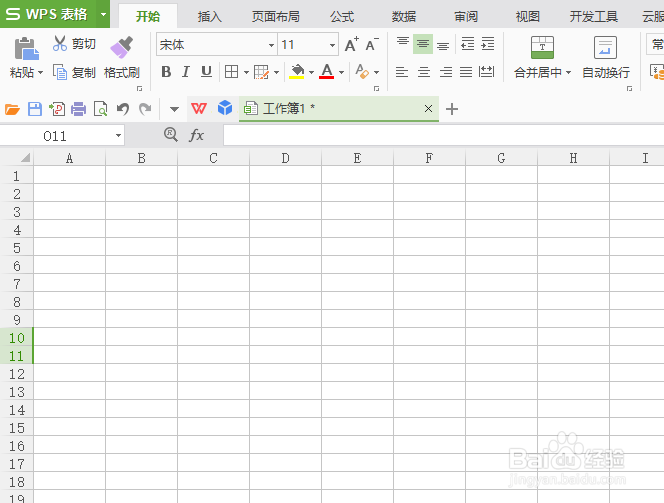Save the workbook with floppy icon
The width and height of the screenshot is (664, 503).
click(x=35, y=109)
